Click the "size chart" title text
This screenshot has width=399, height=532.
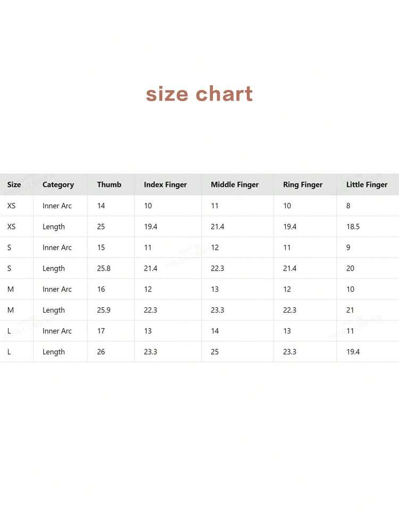199,94
